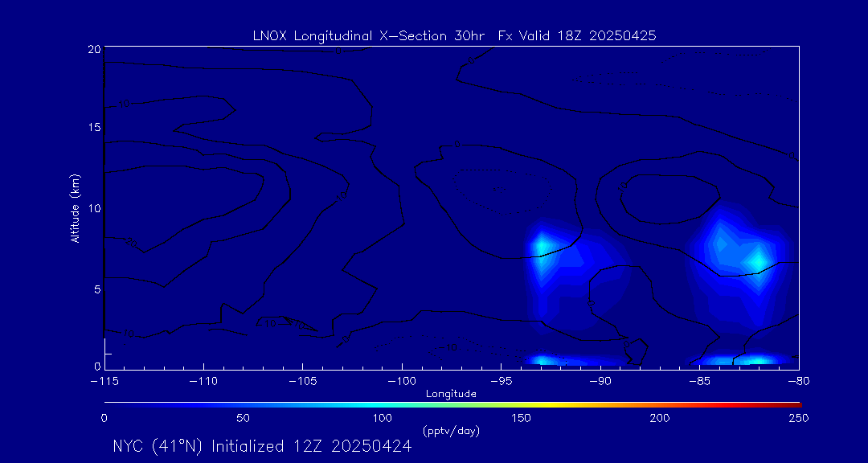
Task: Click the colorbar tick label 150
Action: coord(522,418)
